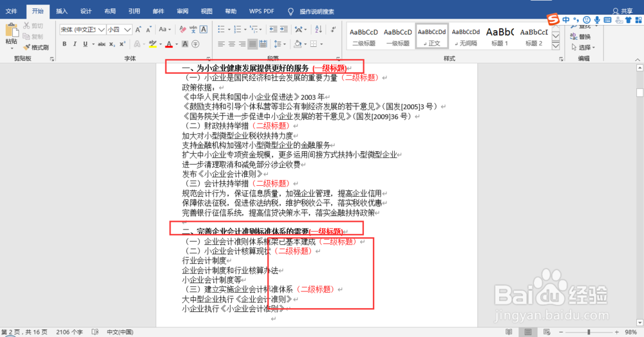Screen dimensions: 644x337
Task: Apply the 无间隔 style
Action: click(466, 37)
